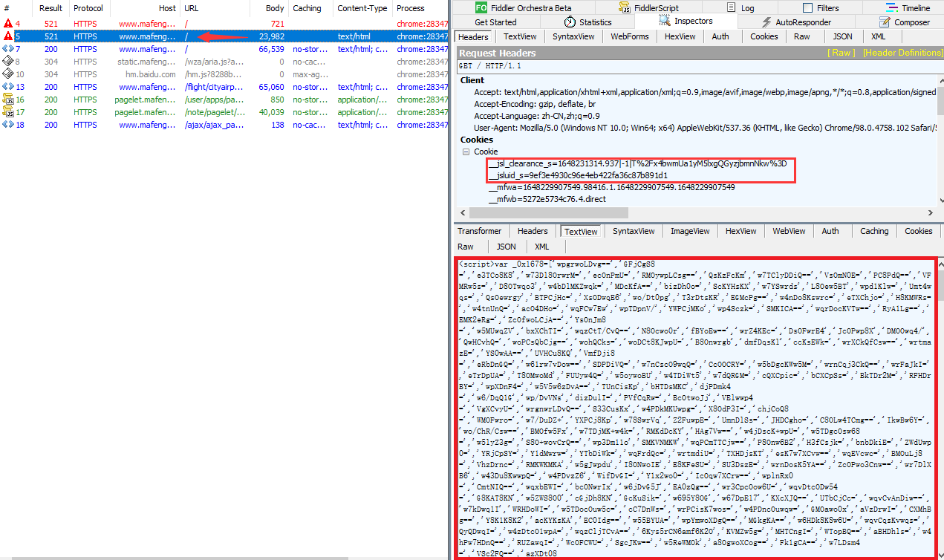This screenshot has width=944, height=560.
Task: Open the AutoResponder tab
Action: (x=802, y=22)
